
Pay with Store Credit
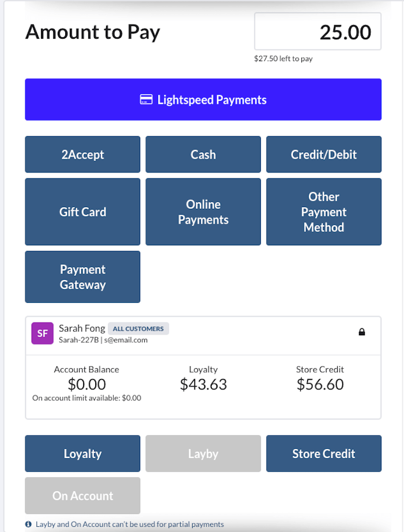point(324,454)
